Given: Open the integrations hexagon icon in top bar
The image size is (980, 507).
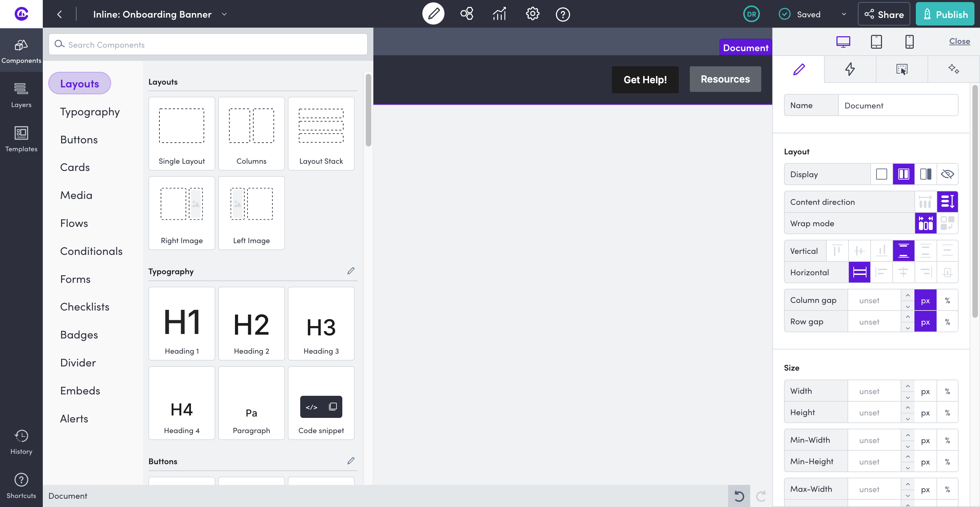Looking at the screenshot, I should [467, 14].
